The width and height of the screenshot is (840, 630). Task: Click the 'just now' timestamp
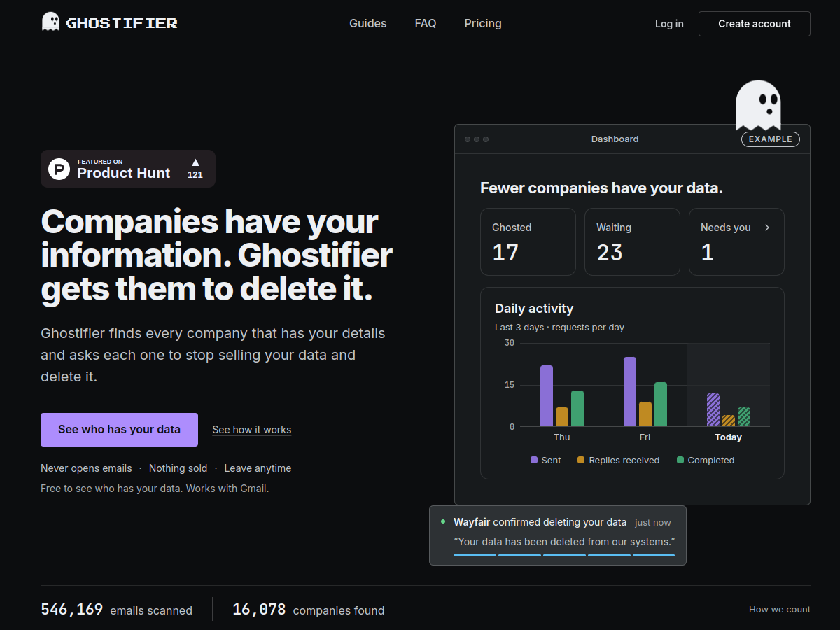653,523
